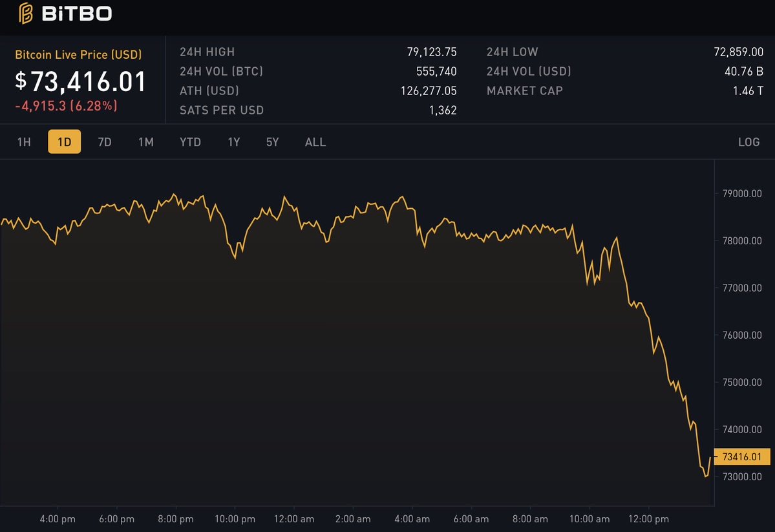
Task: Click the Bitbo logo icon
Action: (x=26, y=13)
